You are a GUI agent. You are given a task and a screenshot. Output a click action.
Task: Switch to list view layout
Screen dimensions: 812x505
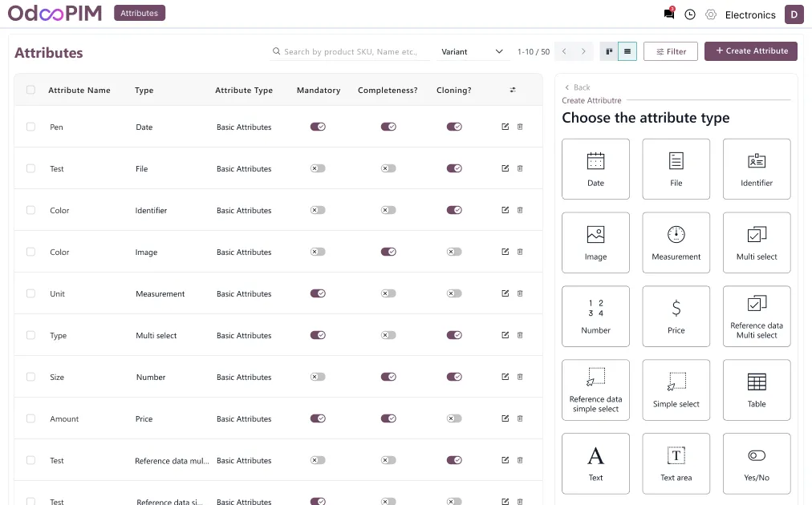tap(627, 51)
